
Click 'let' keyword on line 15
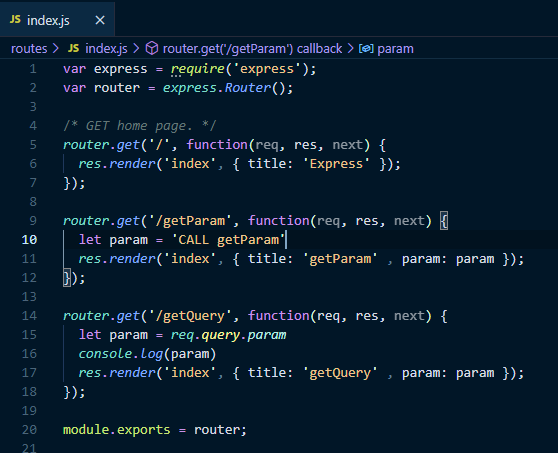[90, 335]
